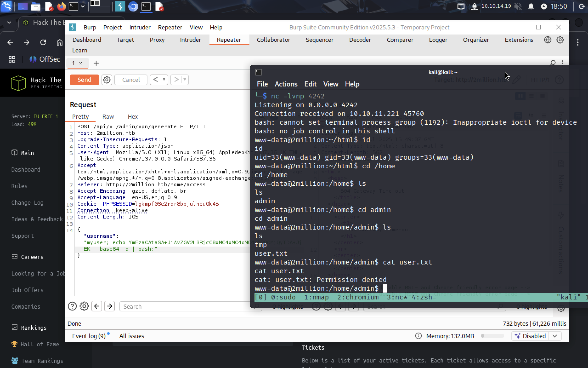Click the VPN lock network icon in tray
Screen dimensions: 588x368
point(474,6)
